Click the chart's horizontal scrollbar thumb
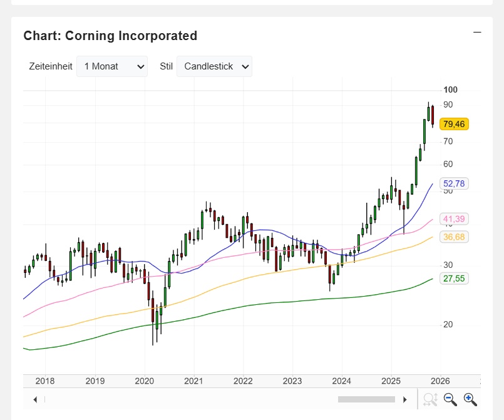 pos(366,399)
